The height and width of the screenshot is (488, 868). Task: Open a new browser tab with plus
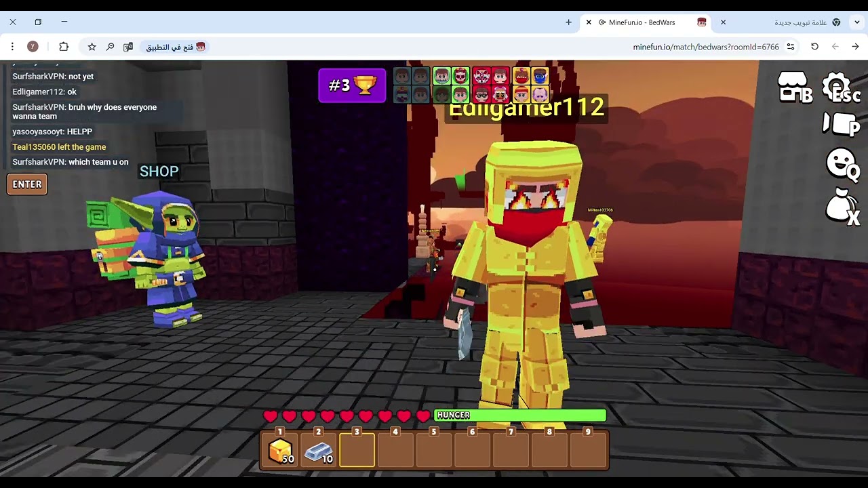tap(568, 22)
